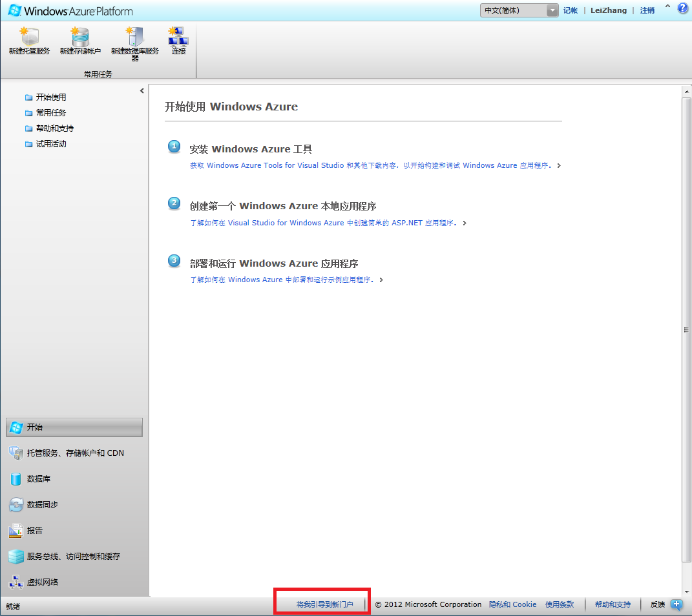The height and width of the screenshot is (616, 692).
Task: Click the scroll down arrow of content pane
Action: coord(686,591)
